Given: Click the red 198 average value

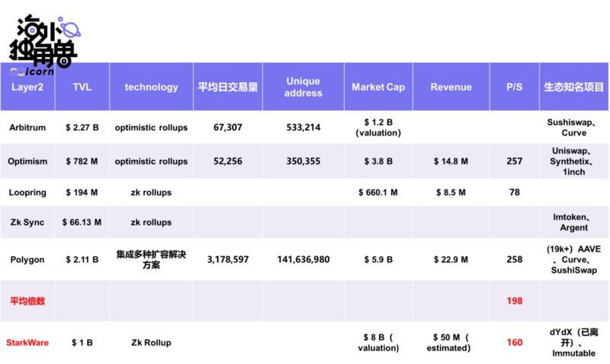Looking at the screenshot, I should [x=514, y=301].
